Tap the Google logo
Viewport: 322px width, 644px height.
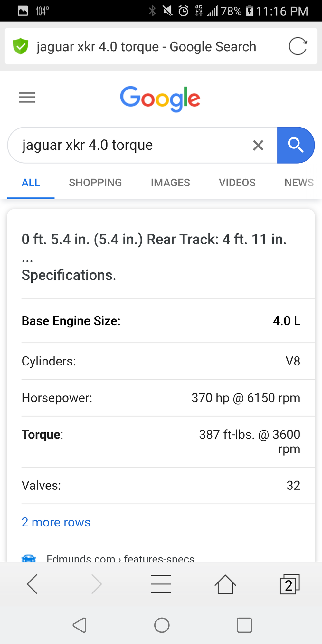pos(160,98)
